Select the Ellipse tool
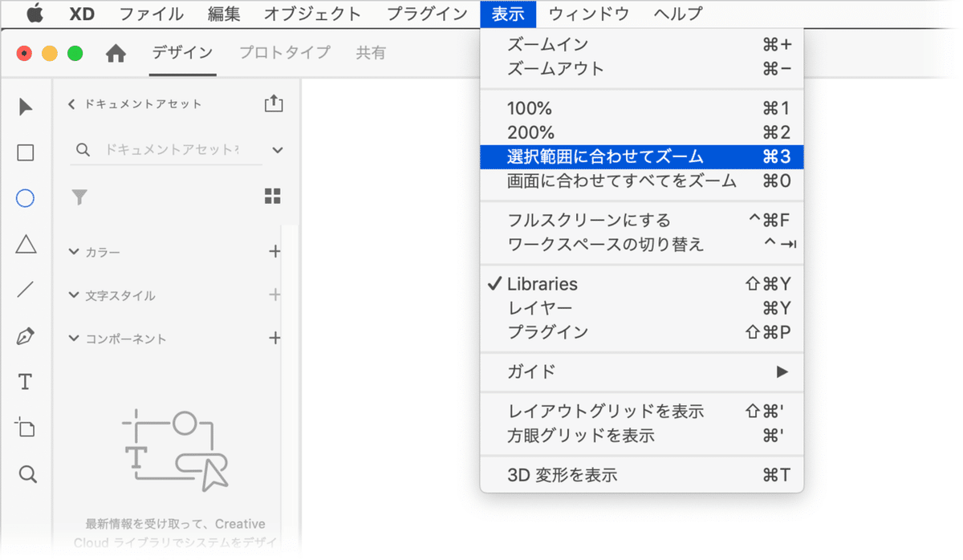 tap(26, 198)
